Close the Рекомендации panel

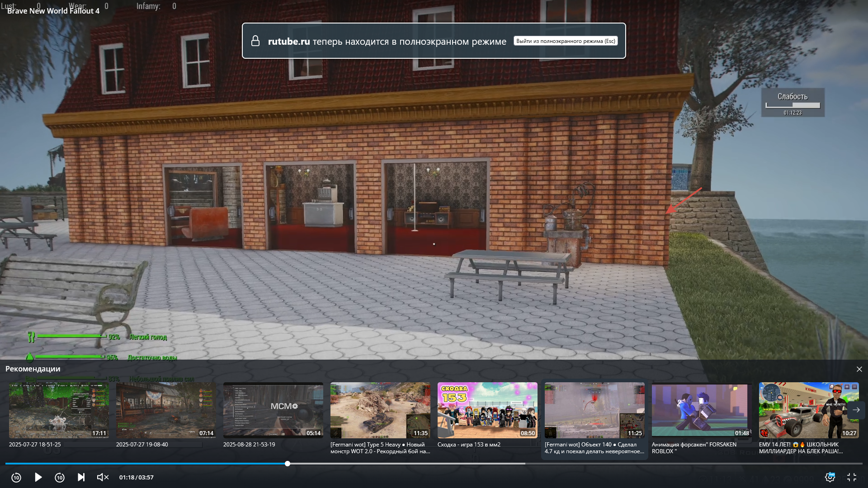point(859,369)
